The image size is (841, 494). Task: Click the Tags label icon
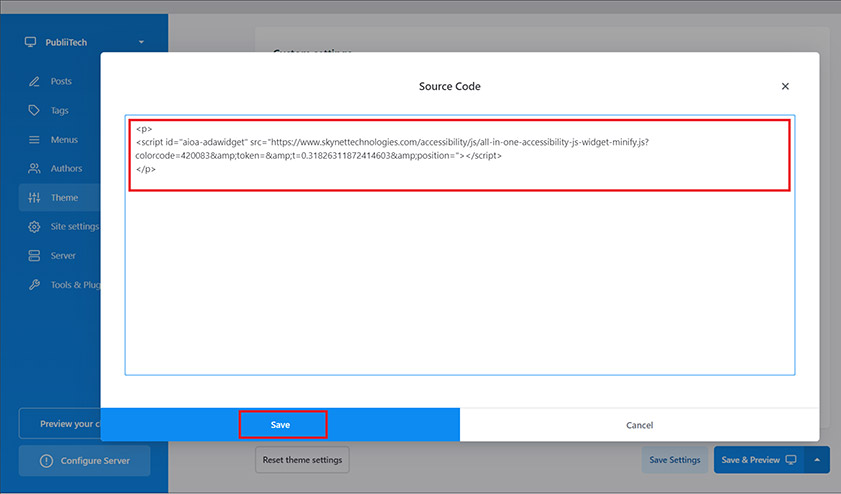pyautogui.click(x=34, y=110)
